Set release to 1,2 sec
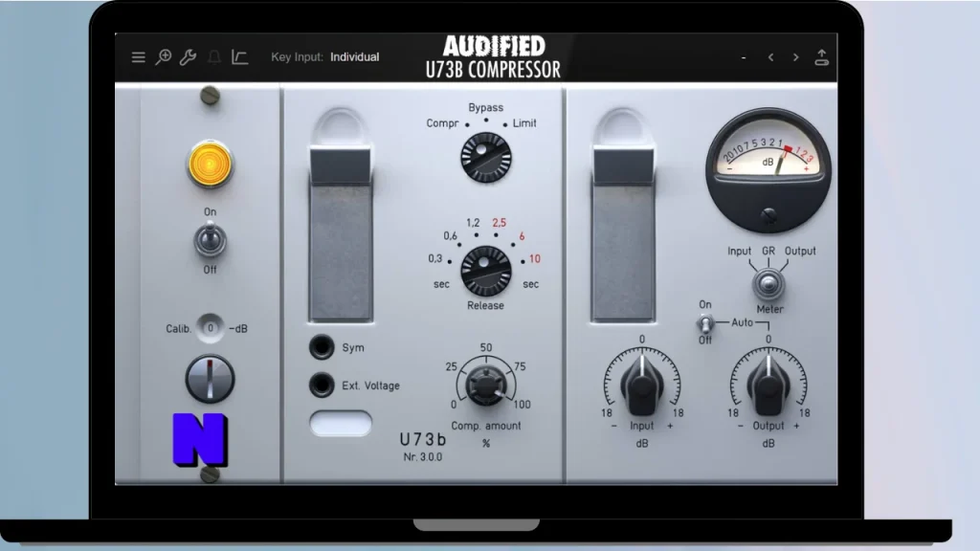 [473, 223]
